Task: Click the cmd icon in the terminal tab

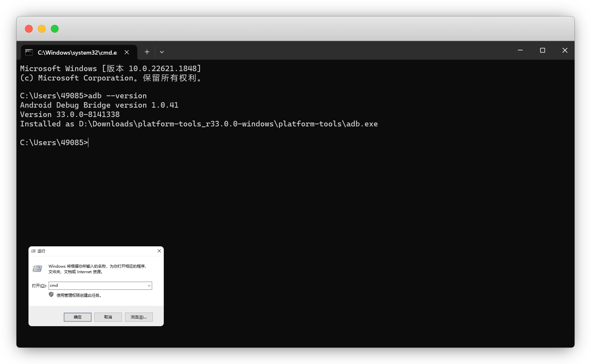Action: tap(29, 52)
